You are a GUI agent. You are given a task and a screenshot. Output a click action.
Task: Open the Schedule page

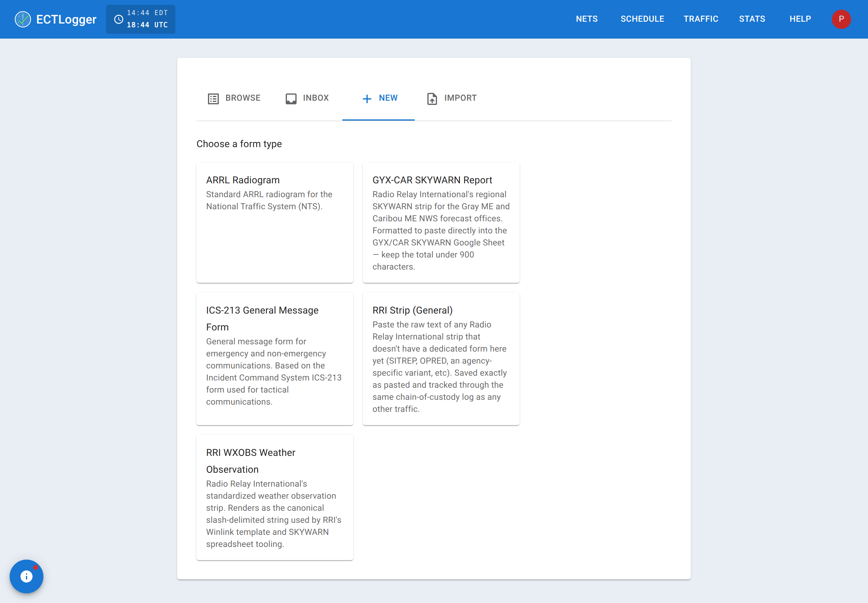point(642,19)
